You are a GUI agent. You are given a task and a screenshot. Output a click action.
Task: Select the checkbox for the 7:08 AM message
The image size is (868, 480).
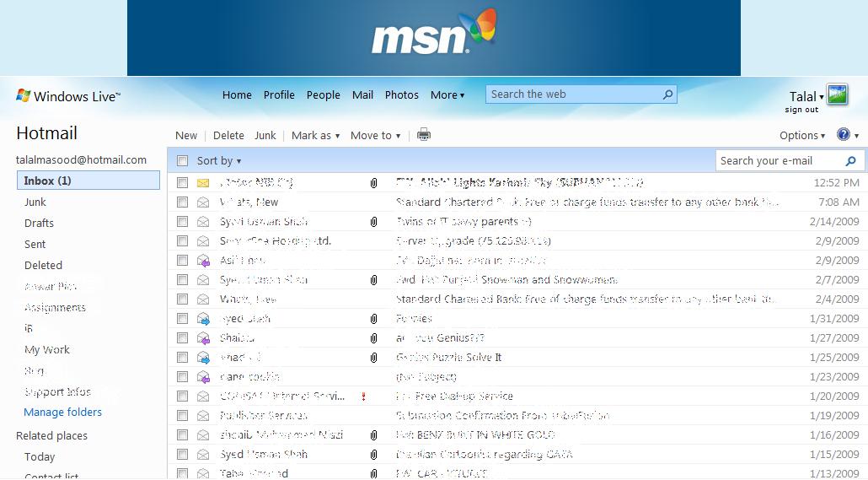click(x=182, y=202)
